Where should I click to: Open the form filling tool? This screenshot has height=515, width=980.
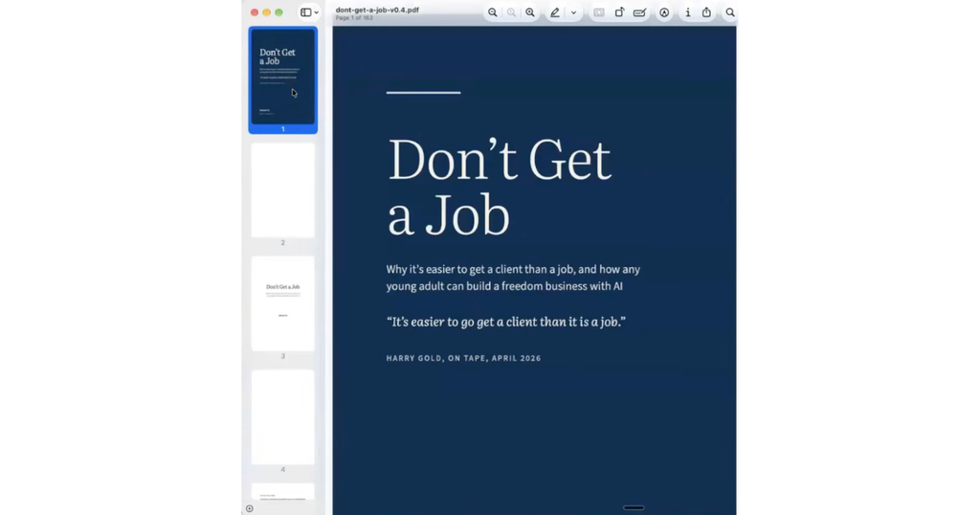point(639,12)
